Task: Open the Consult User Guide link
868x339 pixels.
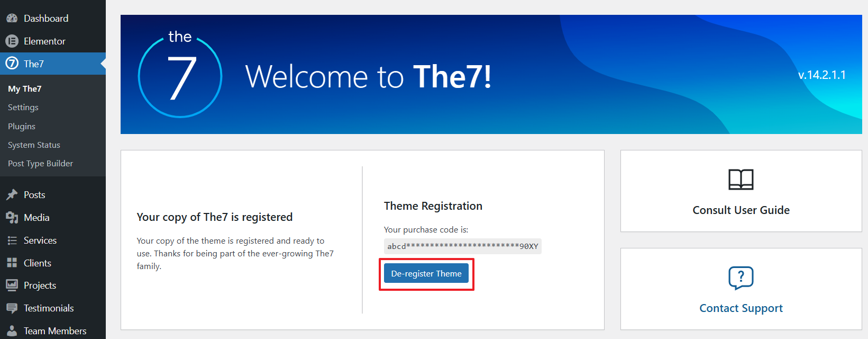Action: (x=741, y=210)
